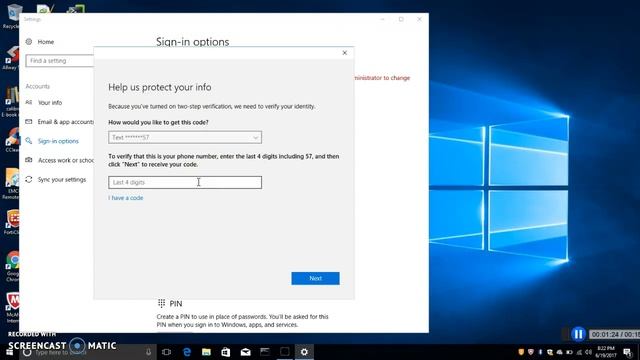Open the Action Center notifications icon
640x360 pixels.
click(x=627, y=352)
